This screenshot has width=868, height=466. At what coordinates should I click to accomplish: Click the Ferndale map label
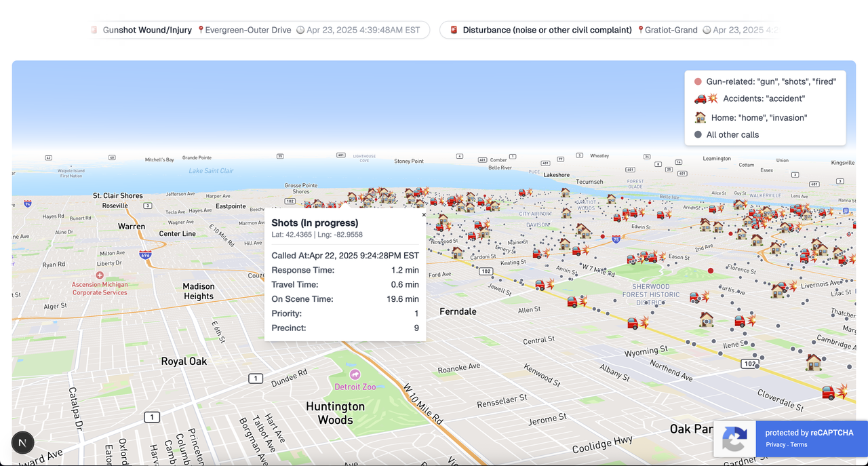click(458, 311)
